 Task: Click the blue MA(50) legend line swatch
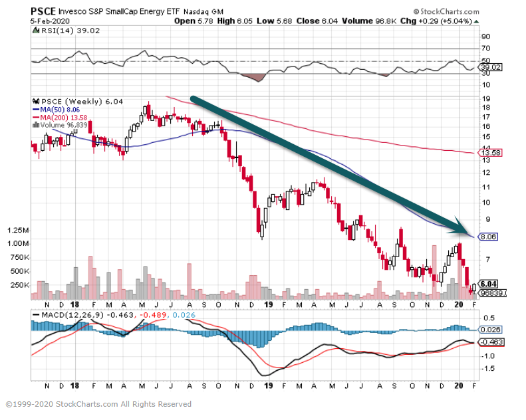(x=35, y=110)
